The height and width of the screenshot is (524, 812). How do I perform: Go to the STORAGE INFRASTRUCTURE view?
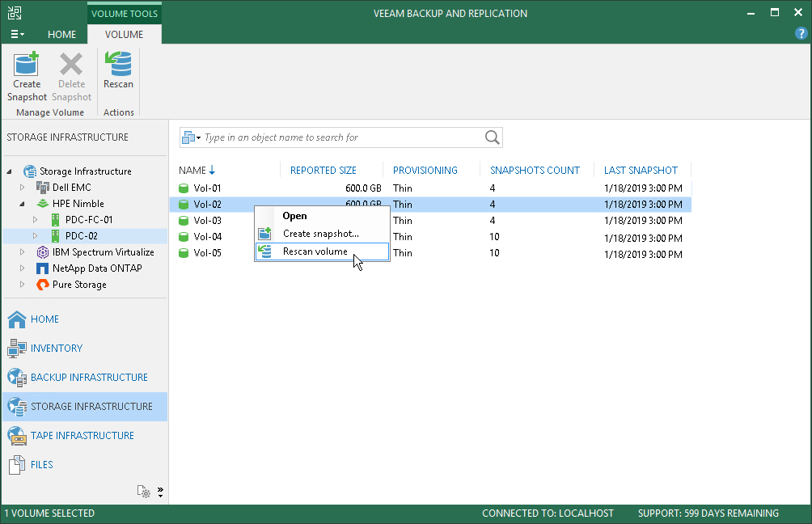pos(85,407)
